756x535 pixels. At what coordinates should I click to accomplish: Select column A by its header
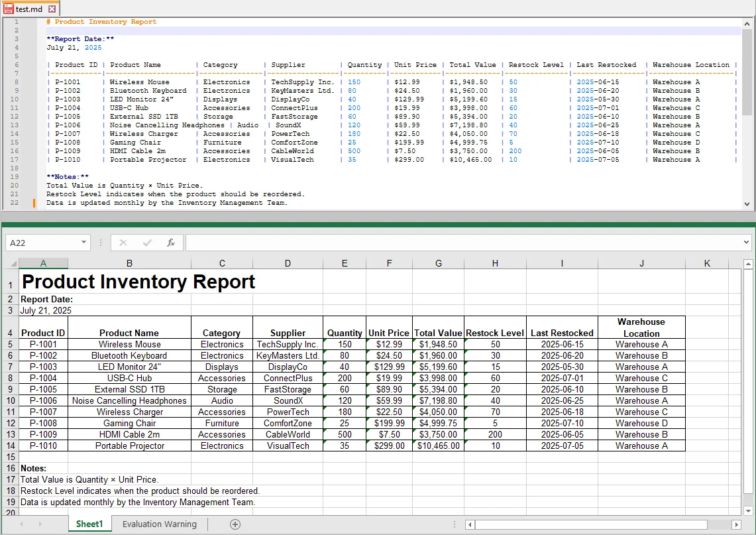pos(43,263)
